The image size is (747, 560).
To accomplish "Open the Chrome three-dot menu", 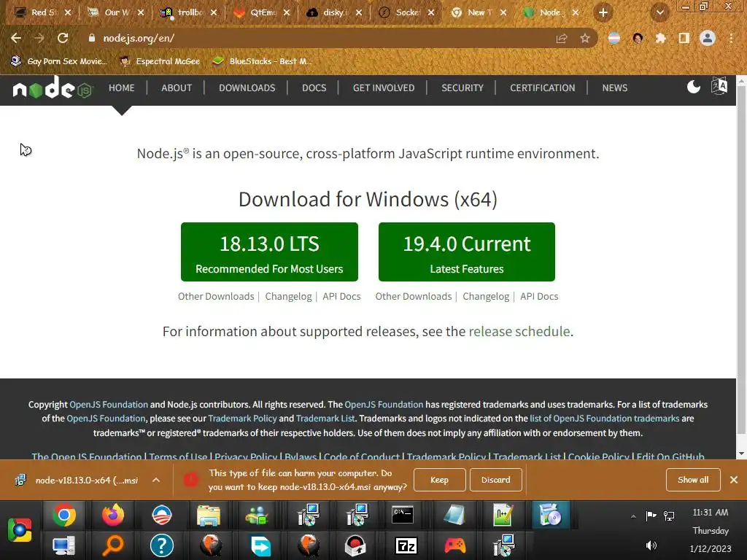I will click(x=731, y=38).
